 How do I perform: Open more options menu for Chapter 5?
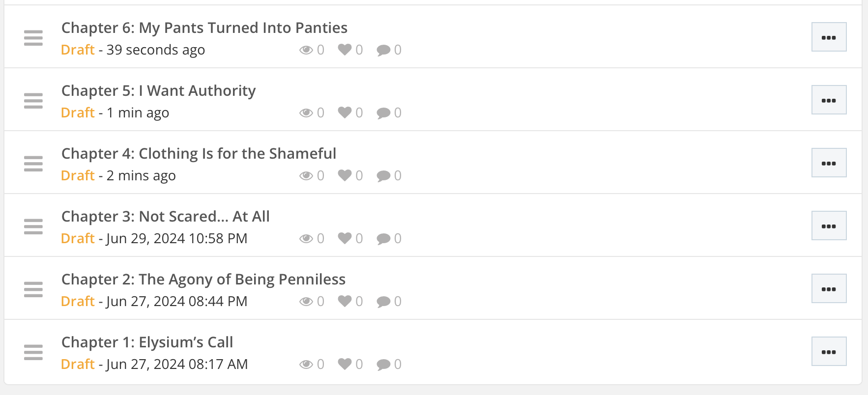(x=829, y=100)
